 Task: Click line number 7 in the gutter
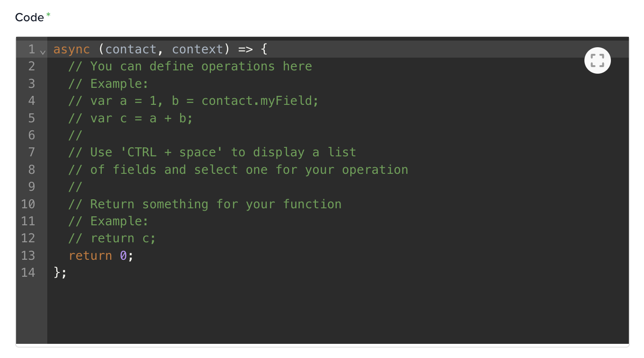point(32,152)
